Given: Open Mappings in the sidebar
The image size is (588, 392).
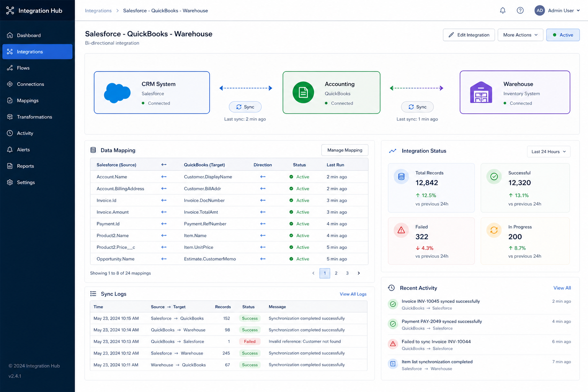Looking at the screenshot, I should (x=37, y=100).
